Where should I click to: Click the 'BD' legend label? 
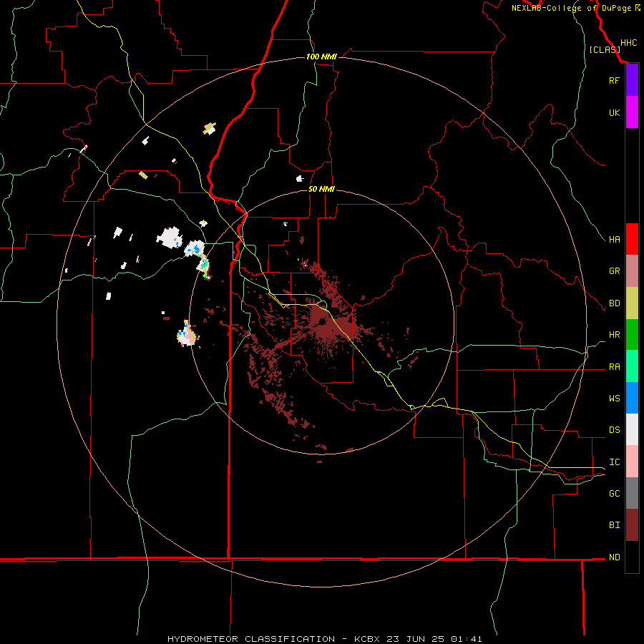tap(614, 303)
